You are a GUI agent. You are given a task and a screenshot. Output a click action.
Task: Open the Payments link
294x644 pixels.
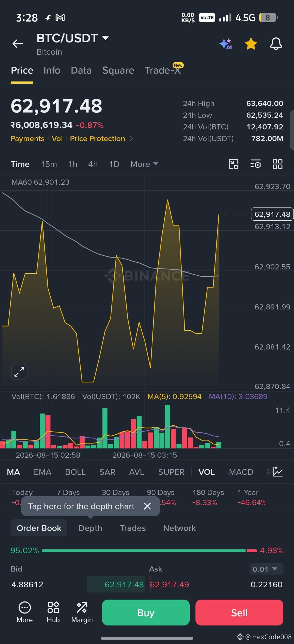click(x=27, y=139)
